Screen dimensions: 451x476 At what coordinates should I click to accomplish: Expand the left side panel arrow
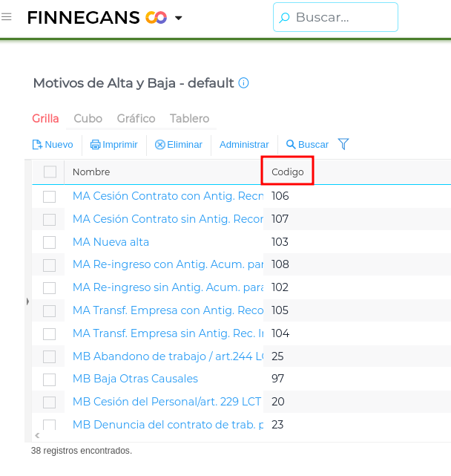coord(27,301)
